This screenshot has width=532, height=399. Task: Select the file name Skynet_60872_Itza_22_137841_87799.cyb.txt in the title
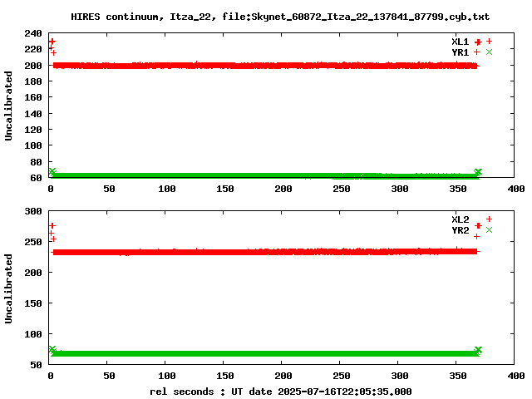(371, 17)
